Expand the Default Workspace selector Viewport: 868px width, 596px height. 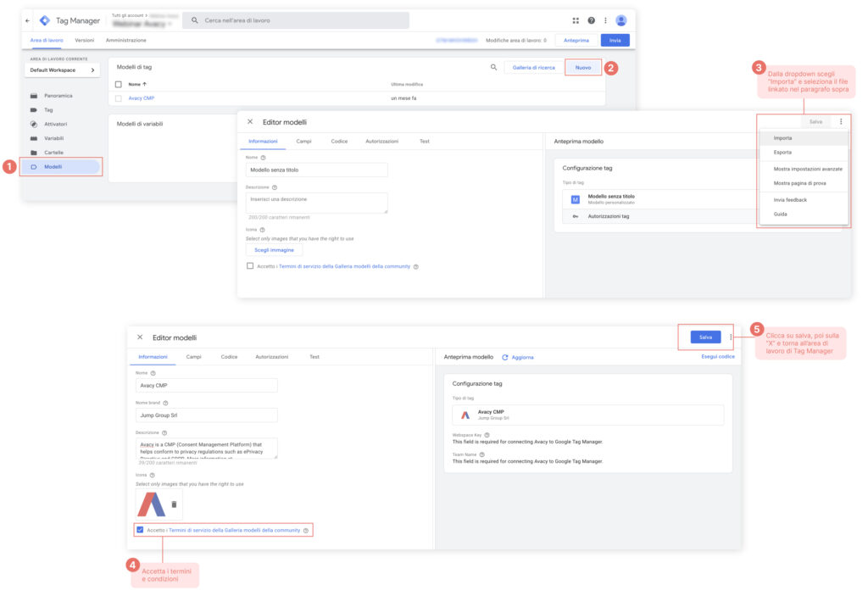[62, 70]
